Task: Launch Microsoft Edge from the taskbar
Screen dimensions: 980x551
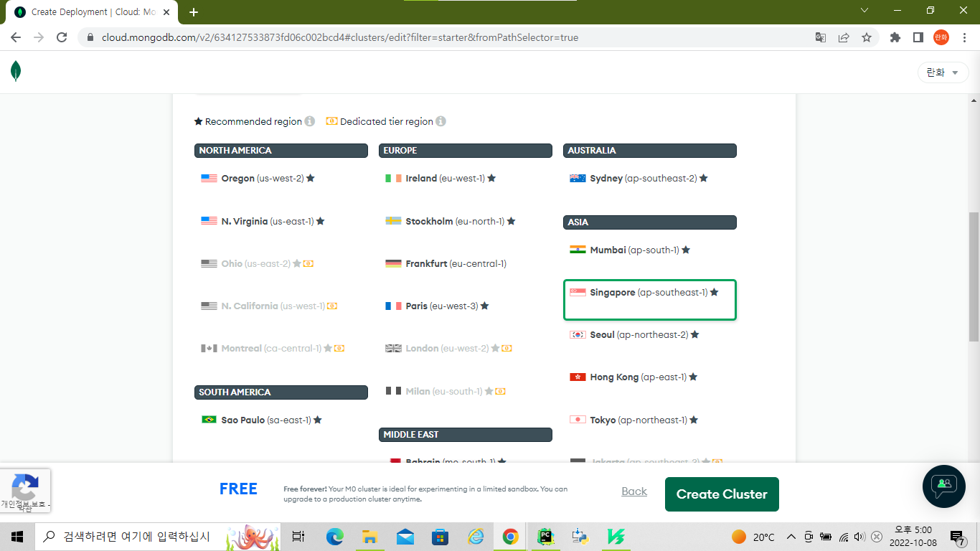Action: (x=335, y=536)
